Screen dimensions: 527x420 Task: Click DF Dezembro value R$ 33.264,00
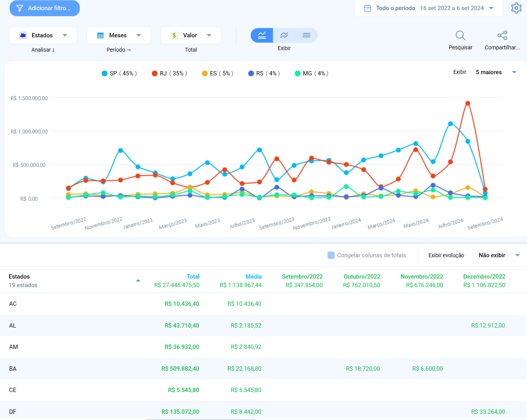pyautogui.click(x=488, y=412)
